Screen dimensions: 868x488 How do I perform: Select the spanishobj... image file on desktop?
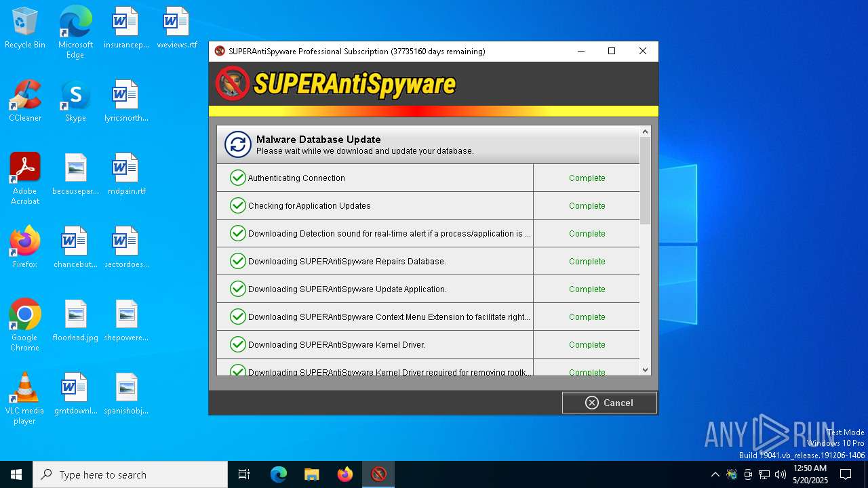(x=126, y=394)
